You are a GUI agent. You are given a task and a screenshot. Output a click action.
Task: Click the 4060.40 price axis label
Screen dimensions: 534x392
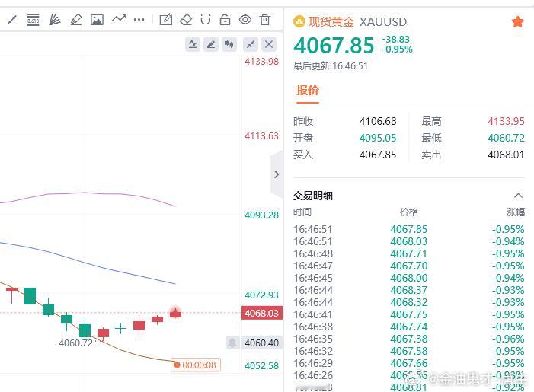click(x=261, y=343)
